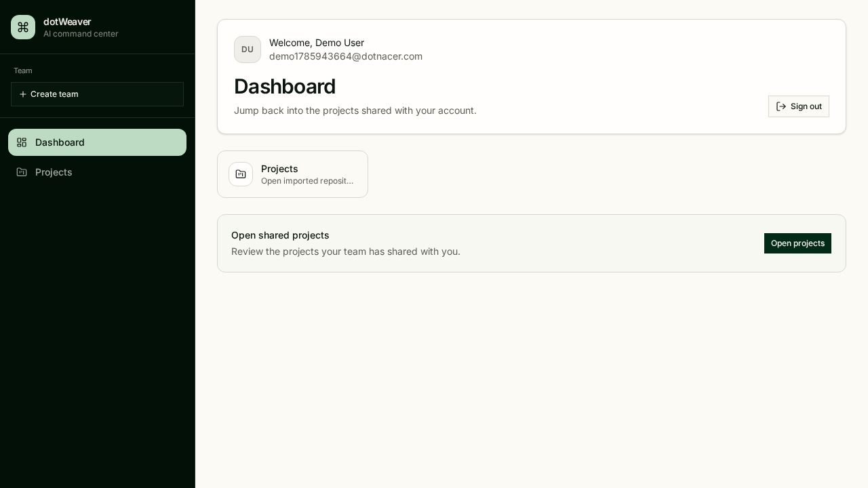This screenshot has height=488, width=868.
Task: Open the Dashboard sidebar menu item
Action: [97, 142]
